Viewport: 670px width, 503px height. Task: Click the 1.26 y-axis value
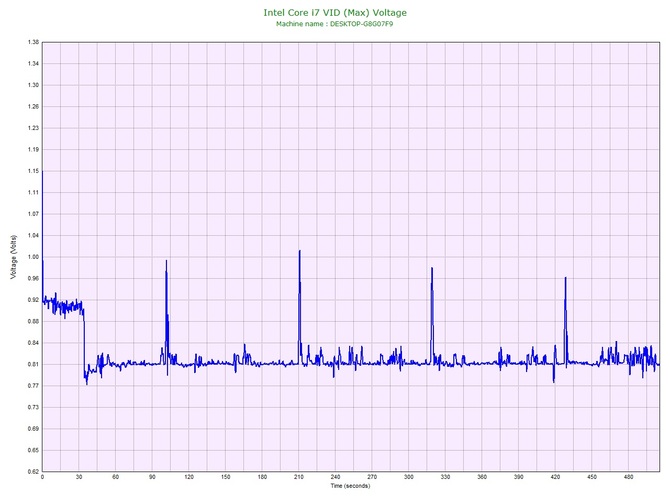[x=33, y=107]
